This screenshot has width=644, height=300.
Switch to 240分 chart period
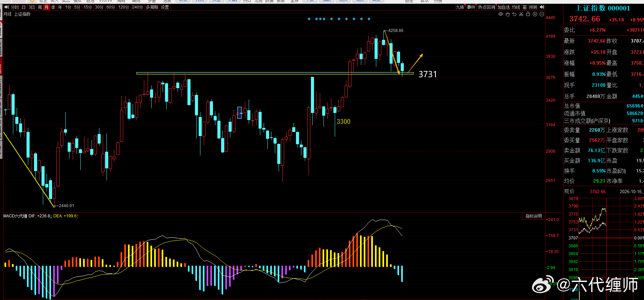(137, 7)
